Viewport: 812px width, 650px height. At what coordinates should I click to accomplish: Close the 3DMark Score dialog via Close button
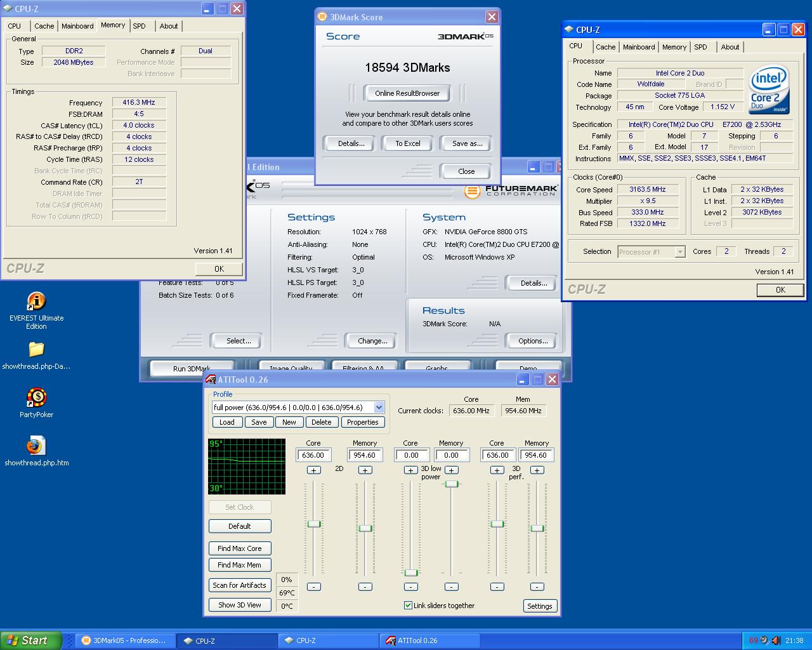tap(466, 171)
